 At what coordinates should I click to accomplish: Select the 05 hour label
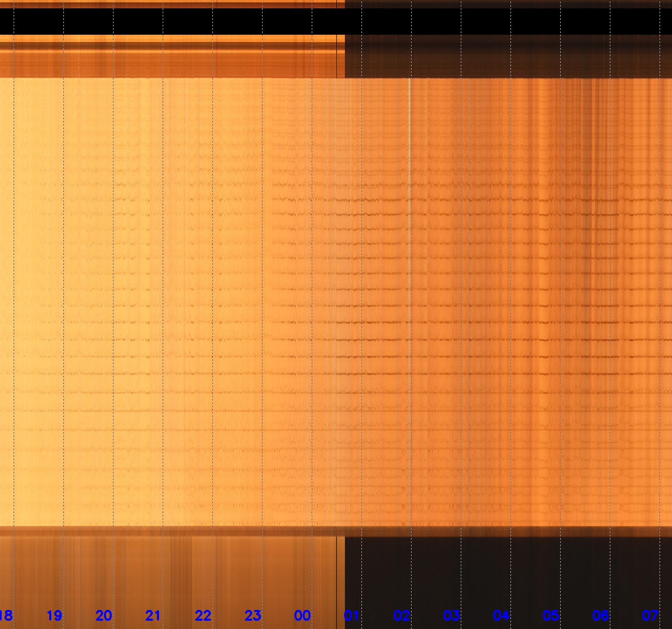(x=551, y=615)
